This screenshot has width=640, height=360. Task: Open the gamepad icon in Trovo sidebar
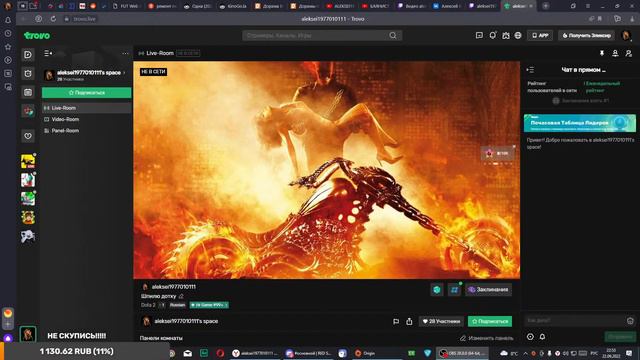(28, 236)
